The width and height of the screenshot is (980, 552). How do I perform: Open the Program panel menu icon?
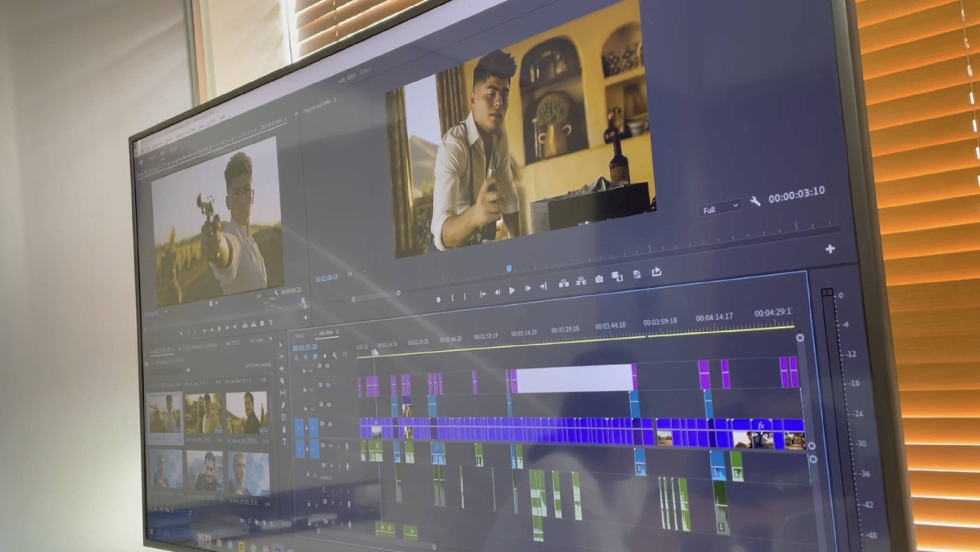(x=335, y=100)
